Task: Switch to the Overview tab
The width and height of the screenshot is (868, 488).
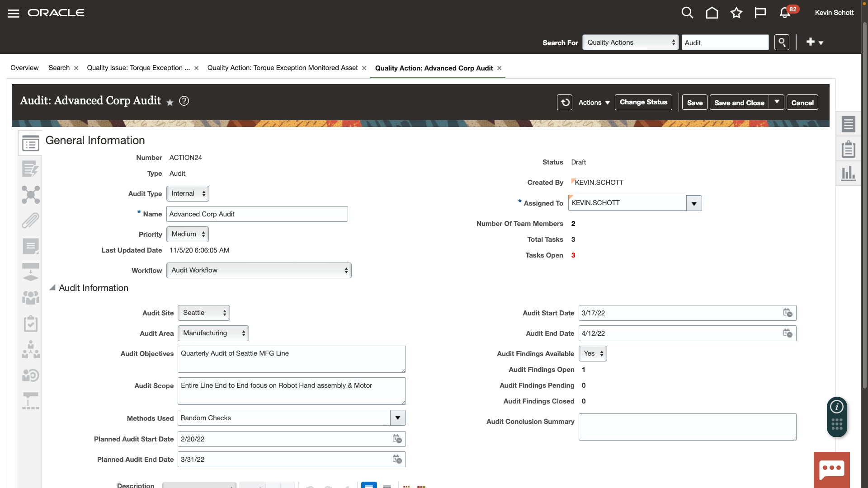Action: pos(24,68)
